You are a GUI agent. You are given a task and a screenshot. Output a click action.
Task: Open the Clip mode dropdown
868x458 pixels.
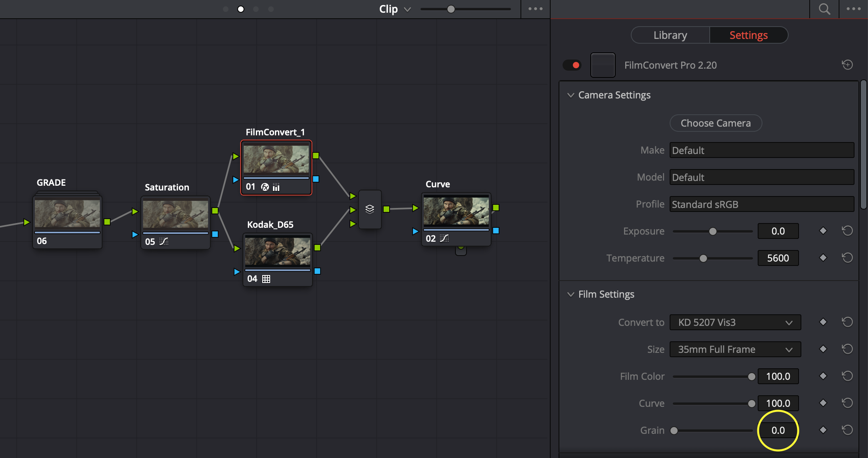click(x=394, y=9)
